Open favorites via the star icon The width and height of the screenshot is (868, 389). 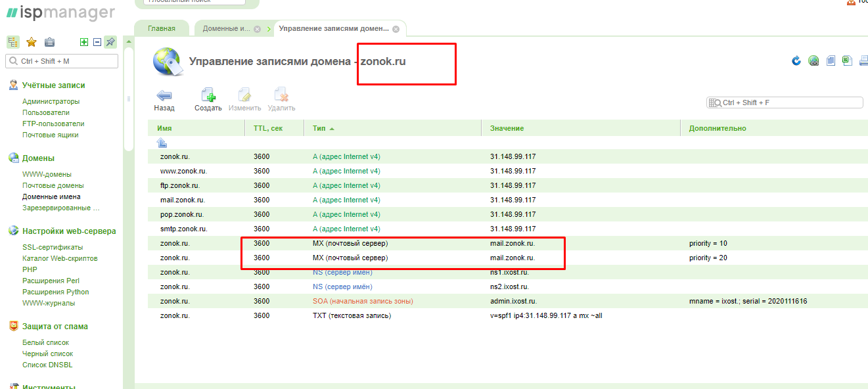pos(31,42)
